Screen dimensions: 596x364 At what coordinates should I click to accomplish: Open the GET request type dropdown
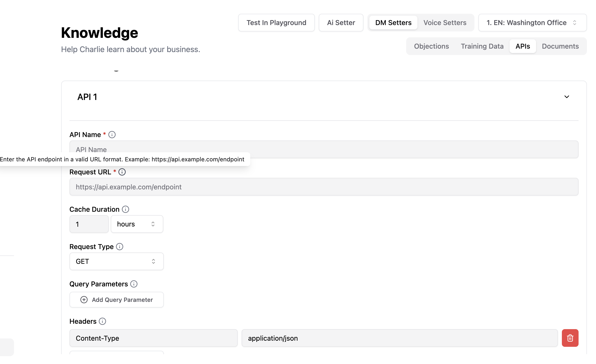(x=116, y=261)
